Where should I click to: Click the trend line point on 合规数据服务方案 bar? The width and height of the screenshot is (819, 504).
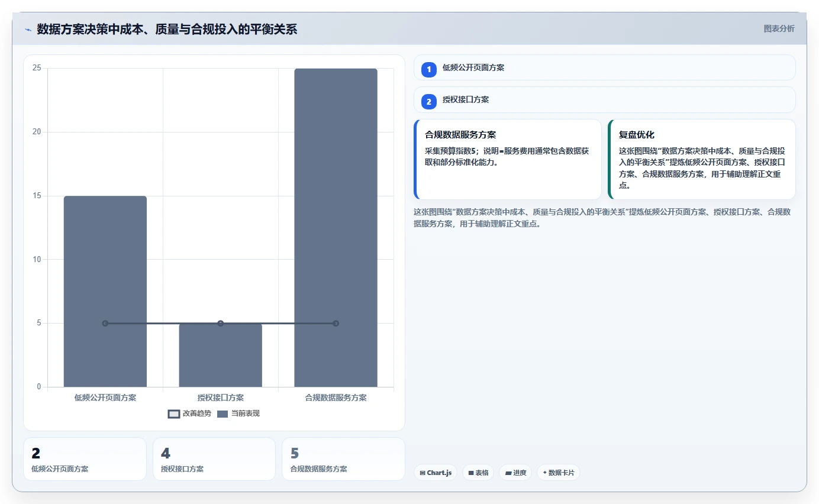point(336,323)
